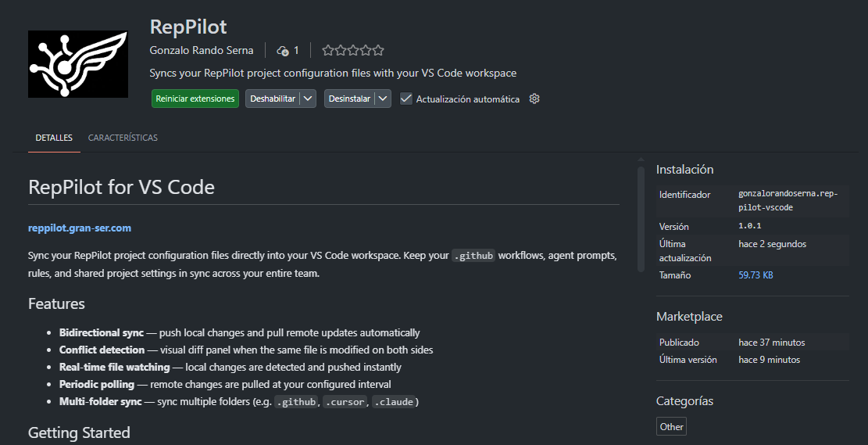
Task: Click the 'hace 37 minutos' published value
Action: (772, 343)
